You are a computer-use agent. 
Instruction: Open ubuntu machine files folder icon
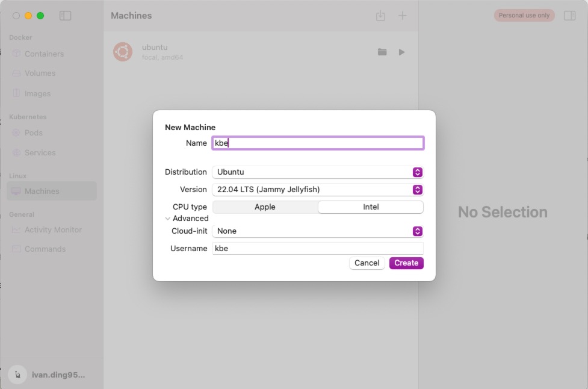pos(382,52)
